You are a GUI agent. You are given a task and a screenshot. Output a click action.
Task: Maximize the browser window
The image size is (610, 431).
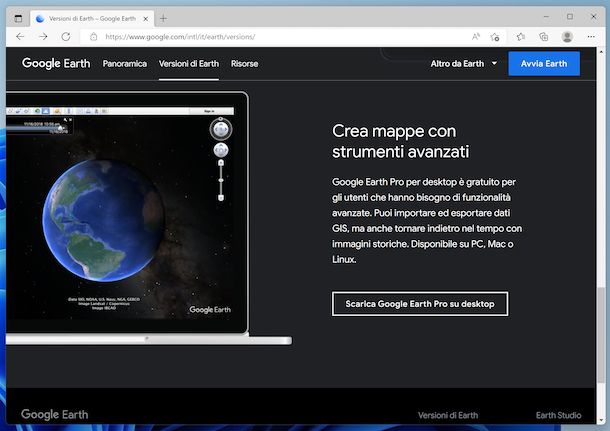(570, 17)
